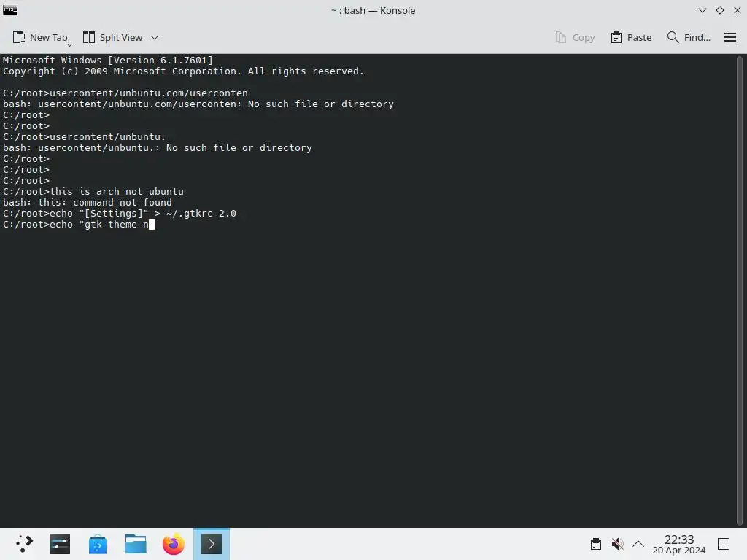
Task: Open Dolphin file manager from taskbar
Action: [x=135, y=544]
